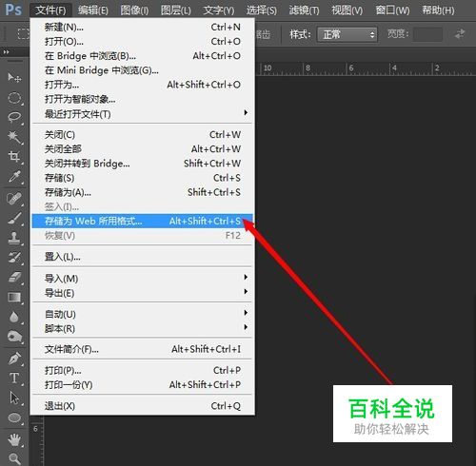The image size is (476, 466).
Task: Choose 打印(P)... menu entry
Action: (x=143, y=370)
